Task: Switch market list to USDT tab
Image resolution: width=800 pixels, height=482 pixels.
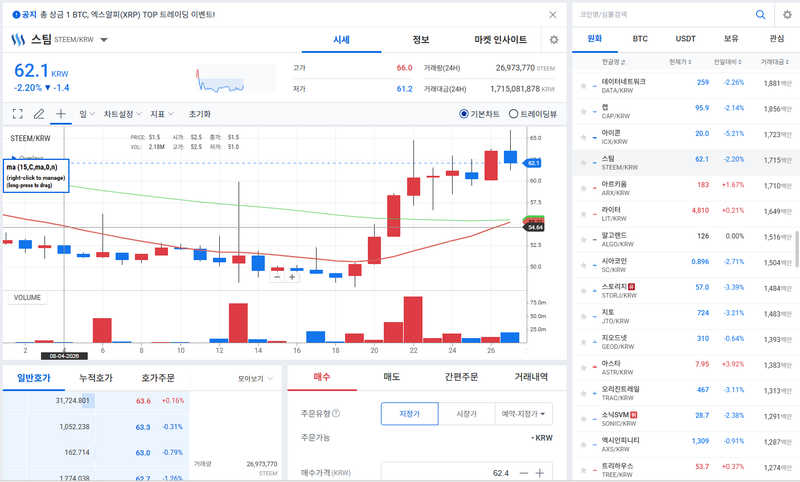Action: 685,39
